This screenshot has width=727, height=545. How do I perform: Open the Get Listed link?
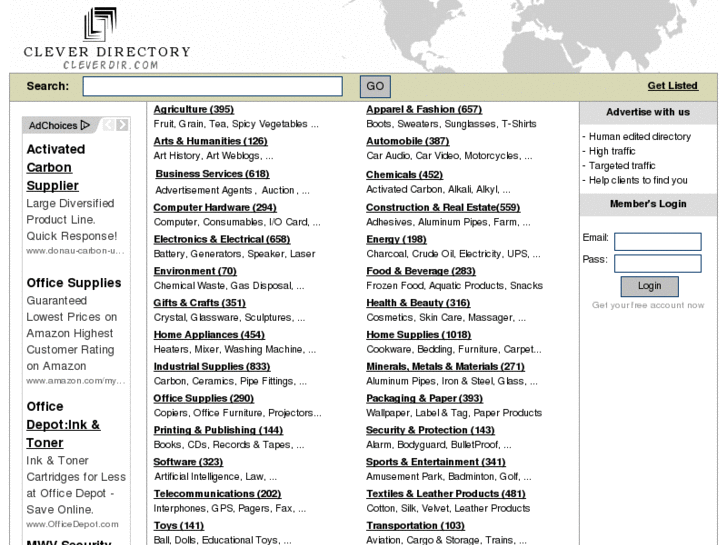coord(672,86)
